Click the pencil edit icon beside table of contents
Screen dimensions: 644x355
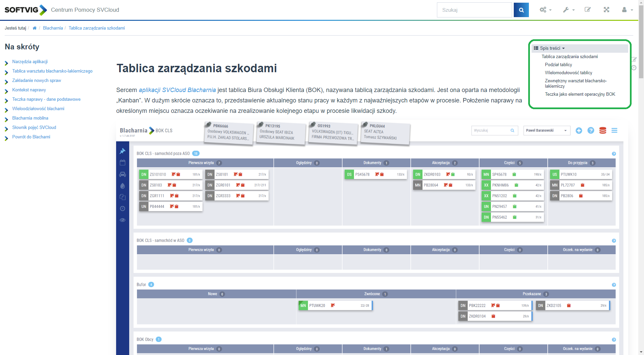[x=634, y=59]
